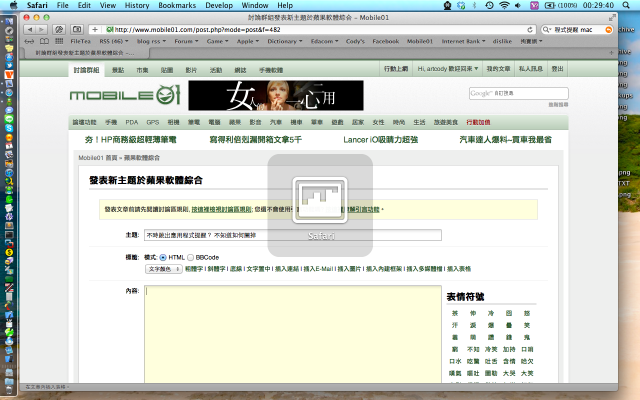Image resolution: width=640 pixels, height=400 pixels.
Task: Click the Safari toolbar search field
Action: tap(577, 29)
